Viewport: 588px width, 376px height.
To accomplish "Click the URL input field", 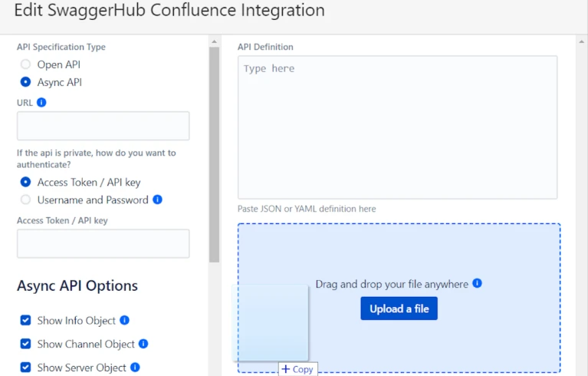I will [103, 126].
